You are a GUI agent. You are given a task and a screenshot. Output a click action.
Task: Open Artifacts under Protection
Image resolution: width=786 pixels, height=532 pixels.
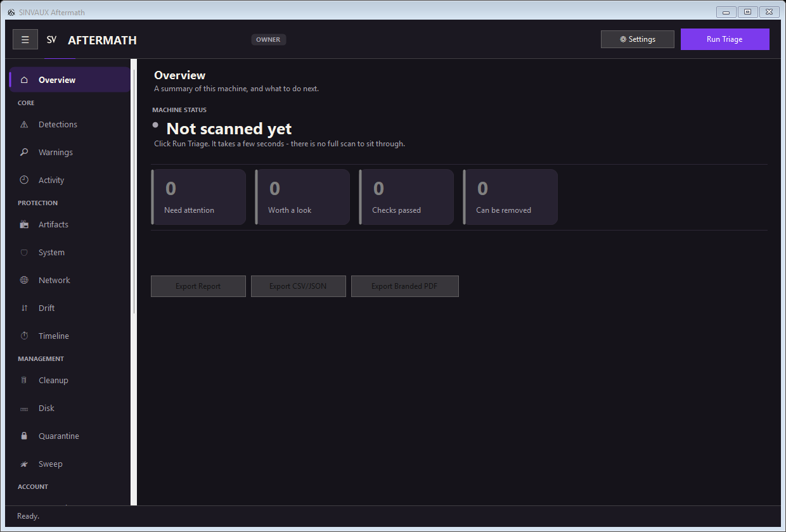[x=70, y=224]
